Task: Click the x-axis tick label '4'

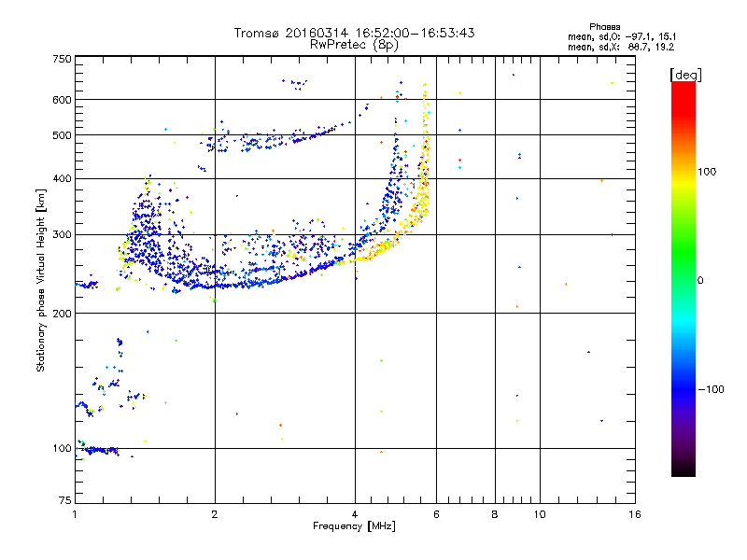Action: click(355, 514)
